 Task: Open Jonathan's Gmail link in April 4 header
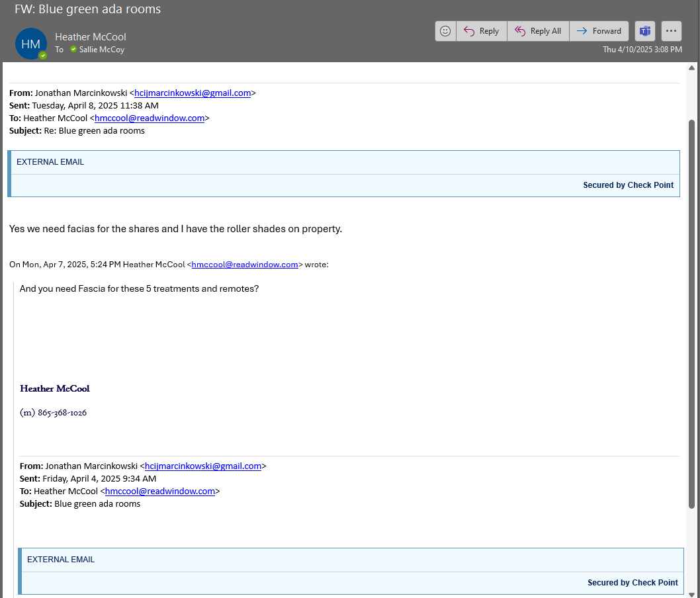point(203,466)
